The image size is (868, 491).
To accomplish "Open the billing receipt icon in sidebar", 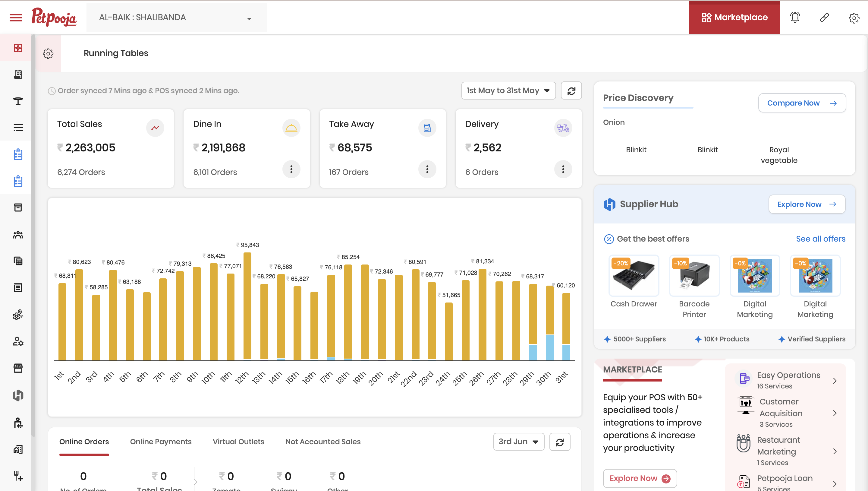I will (18, 74).
